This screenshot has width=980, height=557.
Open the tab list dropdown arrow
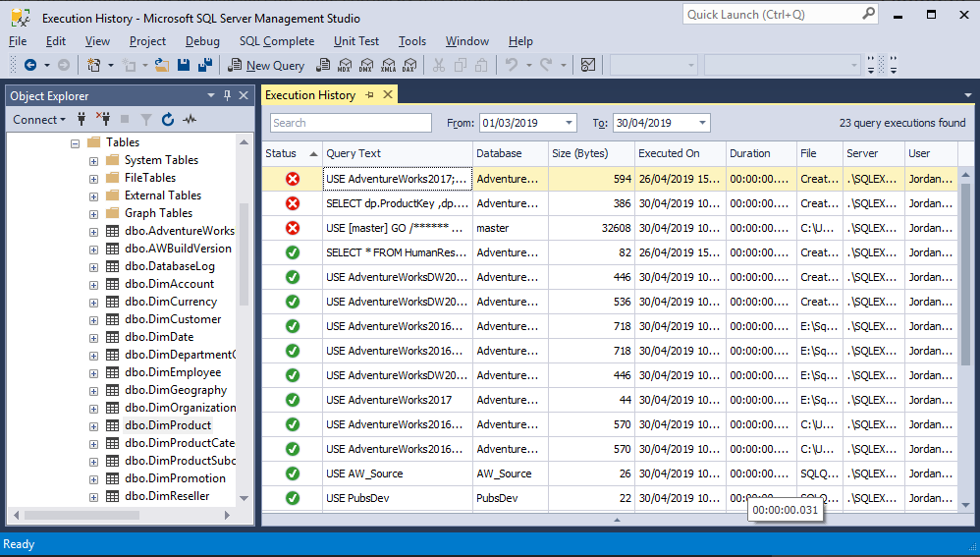pyautogui.click(x=968, y=95)
